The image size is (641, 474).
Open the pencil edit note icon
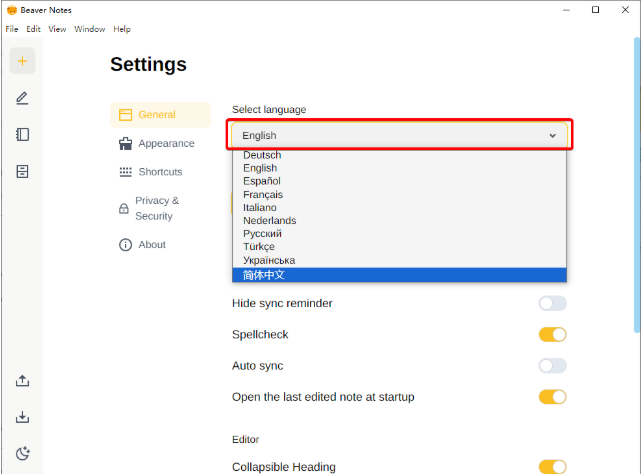coord(22,98)
